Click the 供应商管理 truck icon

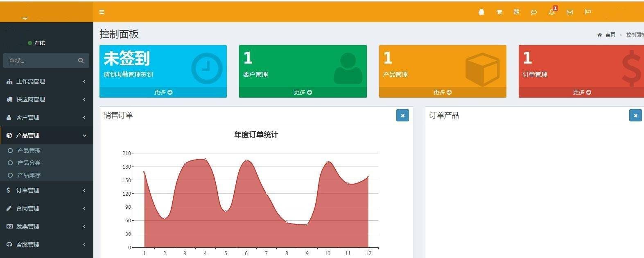(9, 99)
